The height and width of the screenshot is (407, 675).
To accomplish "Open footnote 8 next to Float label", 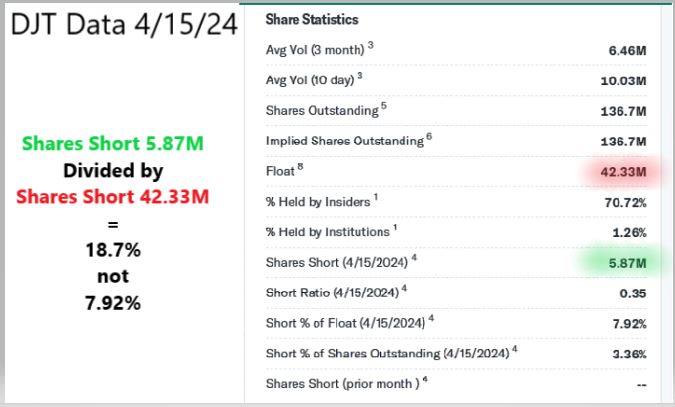I will pos(300,166).
